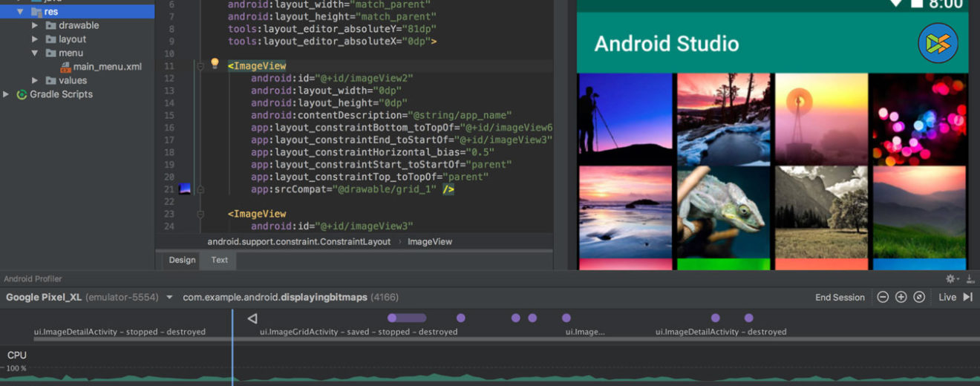Click the jump-to-live skip icon
Viewport: 980px width, 386px height.
(x=967, y=297)
